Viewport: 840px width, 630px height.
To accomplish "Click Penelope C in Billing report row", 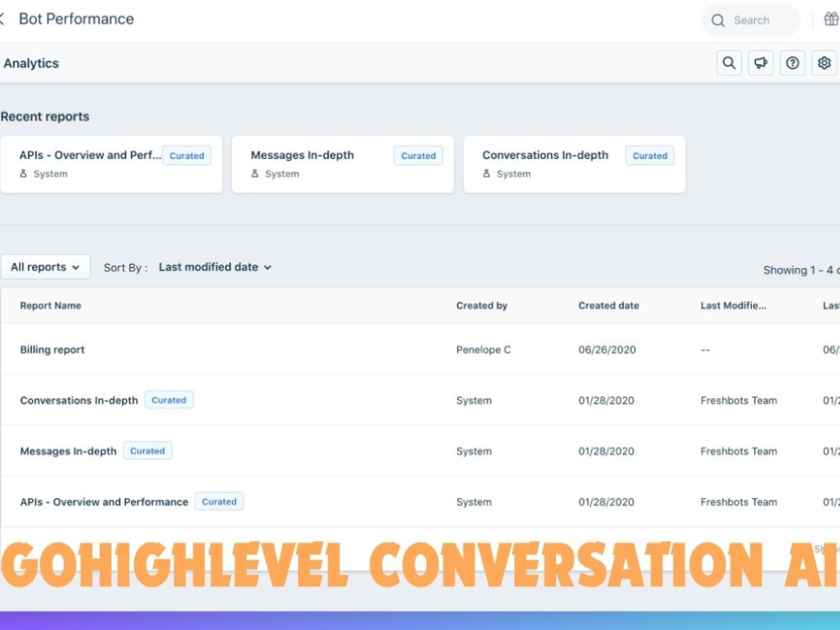I will (x=483, y=349).
